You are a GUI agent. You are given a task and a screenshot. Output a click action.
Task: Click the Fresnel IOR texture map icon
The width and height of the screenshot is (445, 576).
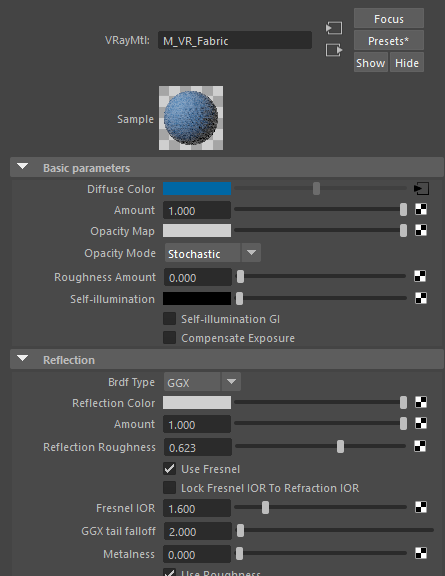(421, 507)
